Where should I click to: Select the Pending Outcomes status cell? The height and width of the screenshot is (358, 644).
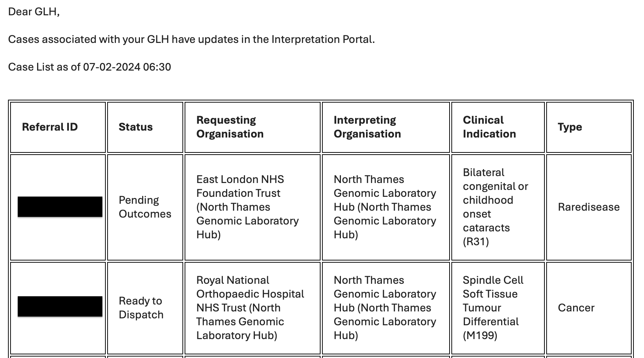145,207
